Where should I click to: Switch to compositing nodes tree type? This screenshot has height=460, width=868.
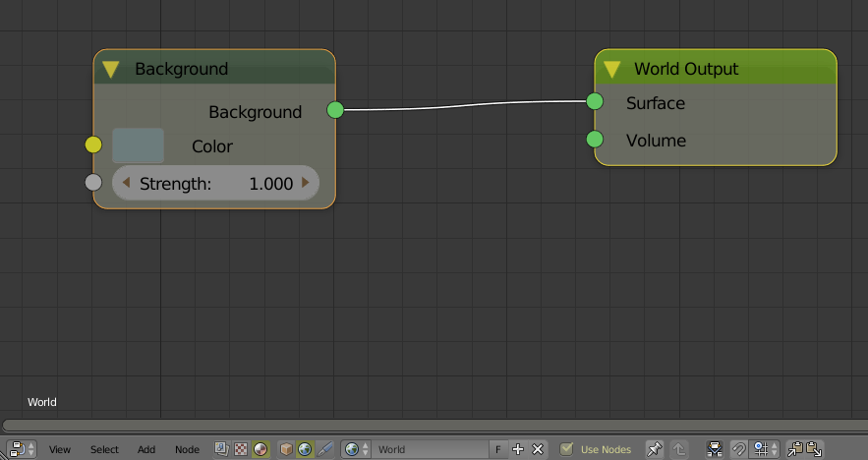tap(222, 449)
